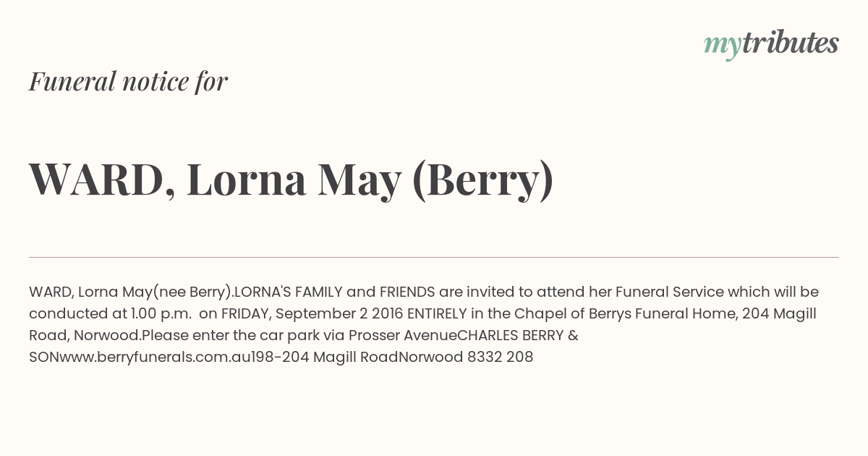Click the '(Berry)' part of the title
This screenshot has width=868, height=456.
coord(482,181)
